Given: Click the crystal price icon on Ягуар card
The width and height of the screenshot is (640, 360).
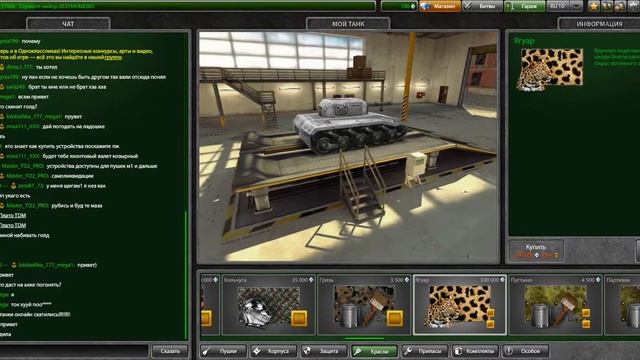Looking at the screenshot, I should 502,280.
